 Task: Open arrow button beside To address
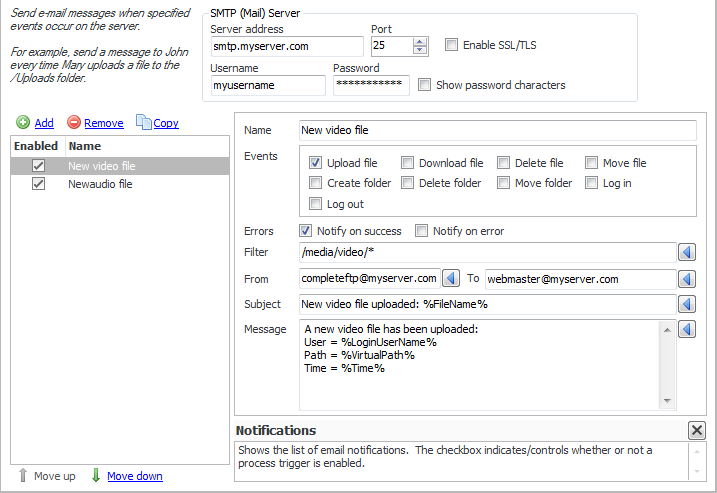pyautogui.click(x=687, y=278)
